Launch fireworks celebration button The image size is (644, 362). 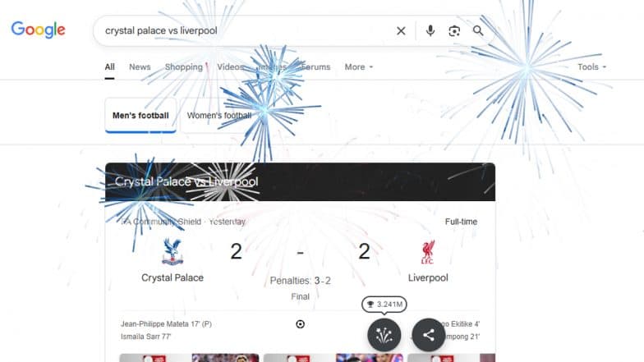pyautogui.click(x=384, y=335)
